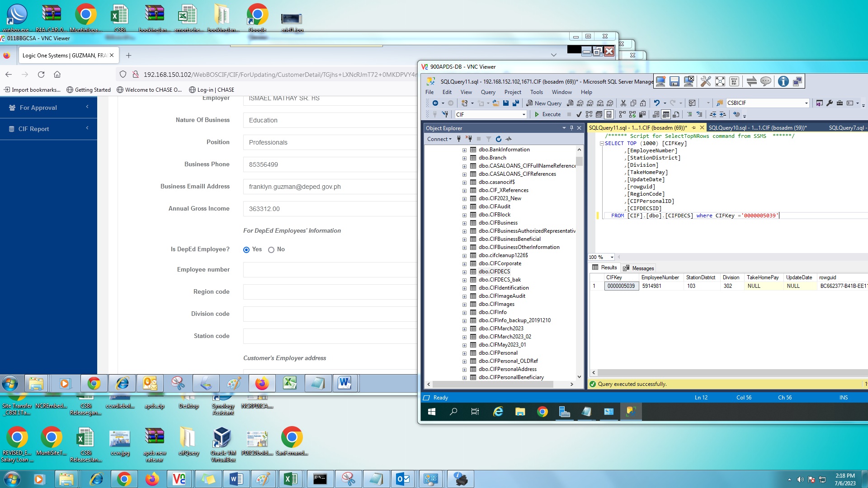
Task: Select No for Is DepEd Employee
Action: (x=271, y=250)
